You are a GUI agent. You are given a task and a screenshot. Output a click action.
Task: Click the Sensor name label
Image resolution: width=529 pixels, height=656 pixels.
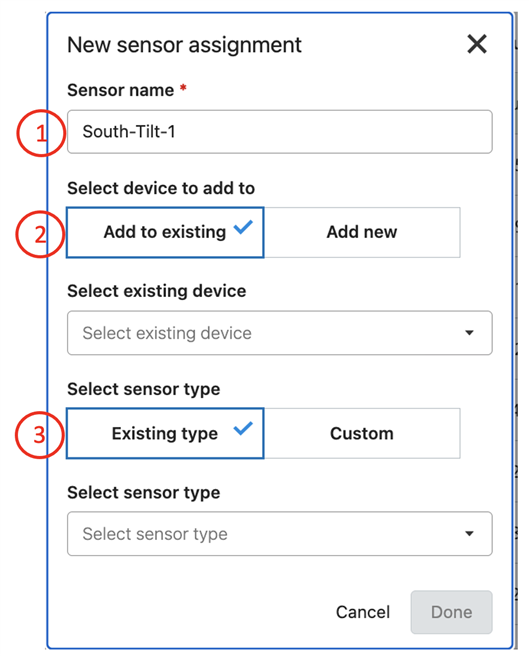point(121,90)
